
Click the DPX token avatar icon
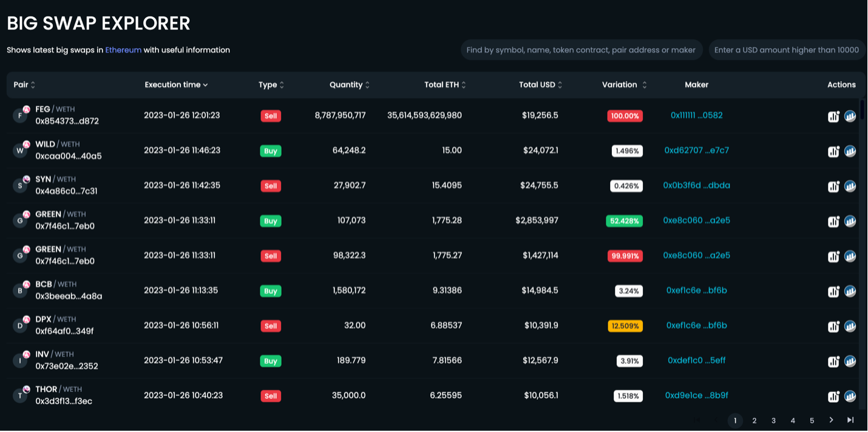point(21,325)
